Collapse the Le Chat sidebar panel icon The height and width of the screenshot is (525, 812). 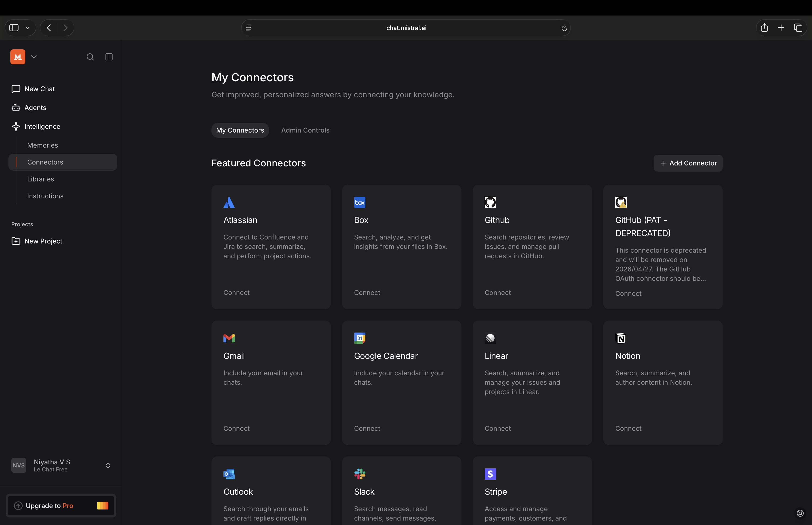pyautogui.click(x=109, y=57)
